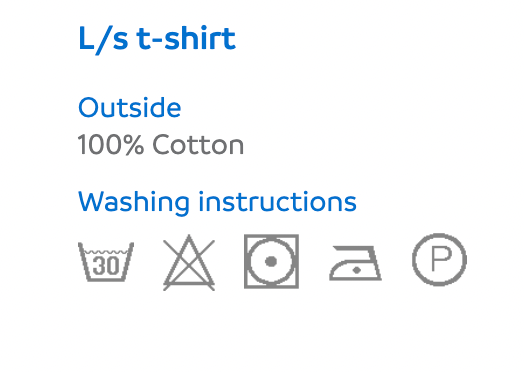
Task: Click the wavy water line in the wash tub
Action: coord(106,251)
